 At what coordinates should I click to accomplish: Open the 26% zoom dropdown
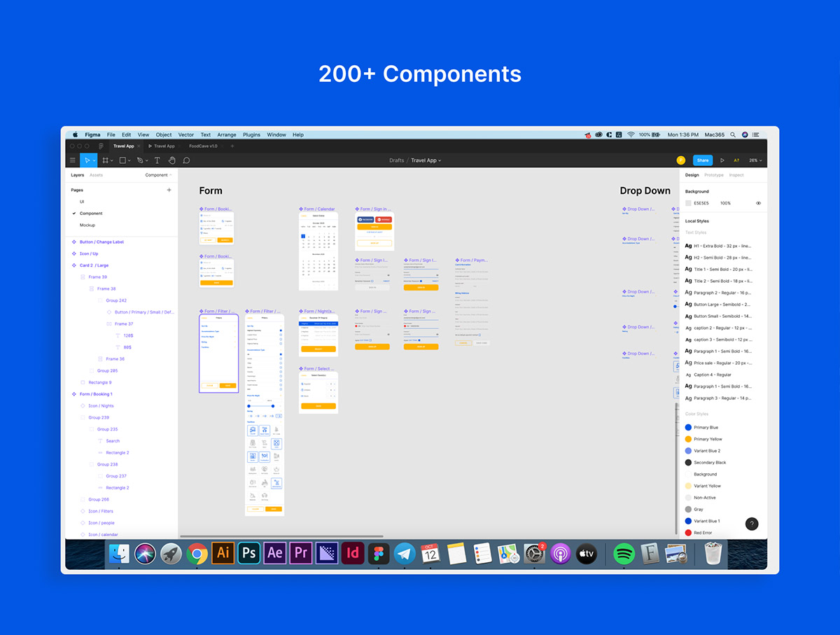pos(755,160)
